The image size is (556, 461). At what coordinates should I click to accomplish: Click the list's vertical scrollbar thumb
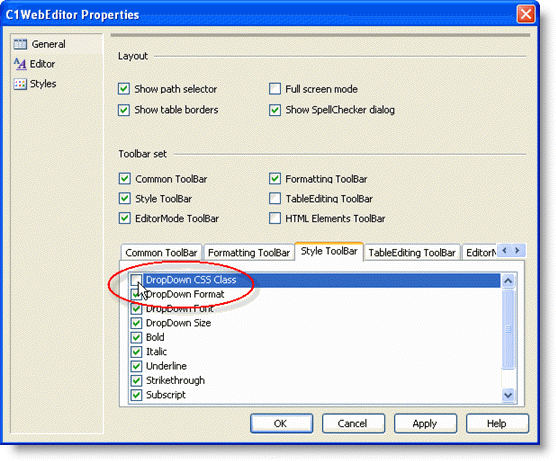tap(508, 329)
